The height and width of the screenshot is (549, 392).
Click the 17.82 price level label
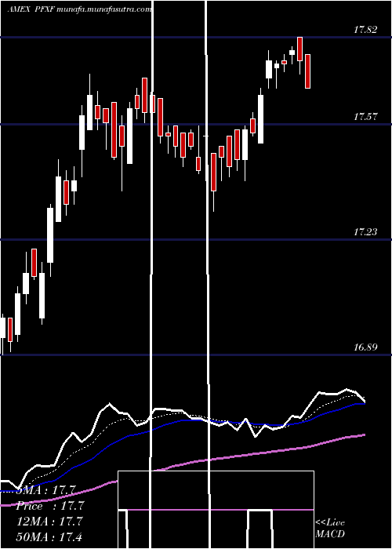[x=365, y=30]
